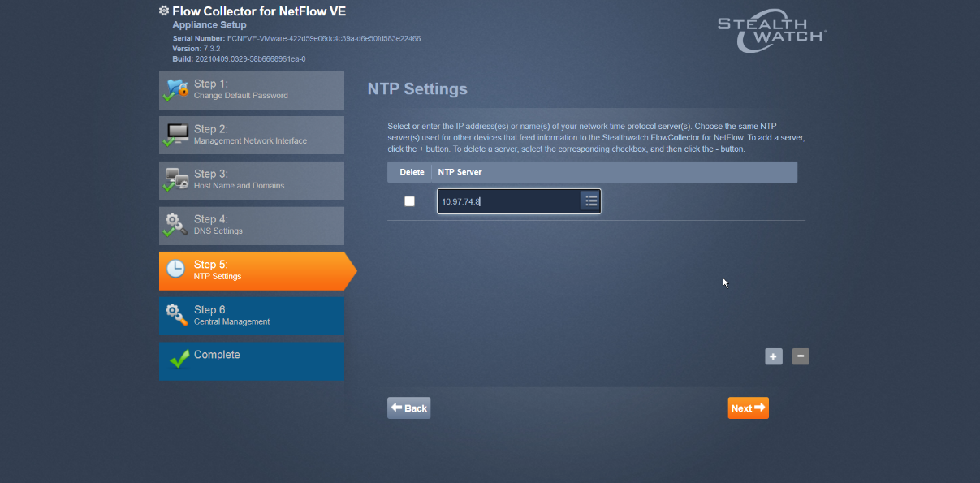Open the NTP server list dropdown icon

click(591, 201)
